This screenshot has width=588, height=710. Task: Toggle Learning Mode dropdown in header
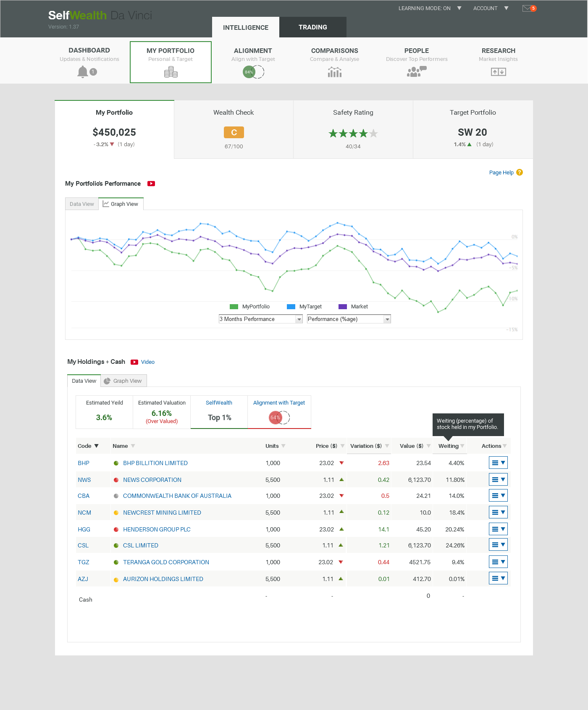[x=459, y=8]
